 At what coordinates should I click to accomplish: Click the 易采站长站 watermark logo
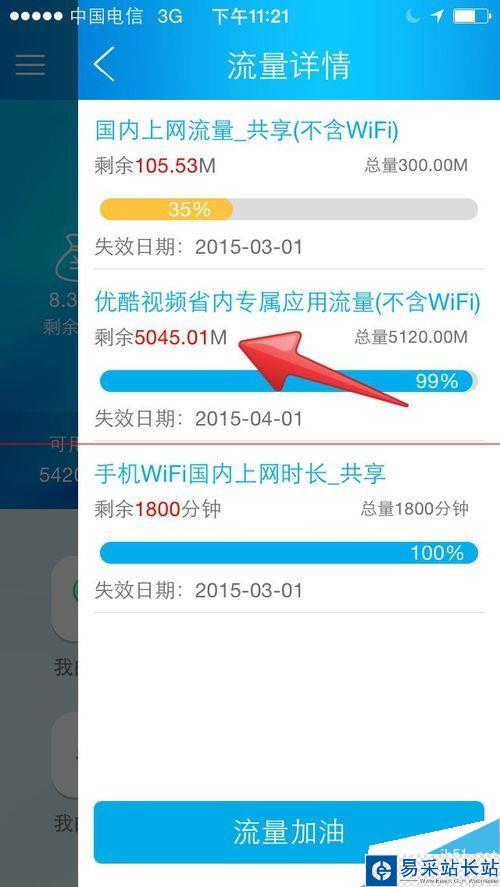432,869
